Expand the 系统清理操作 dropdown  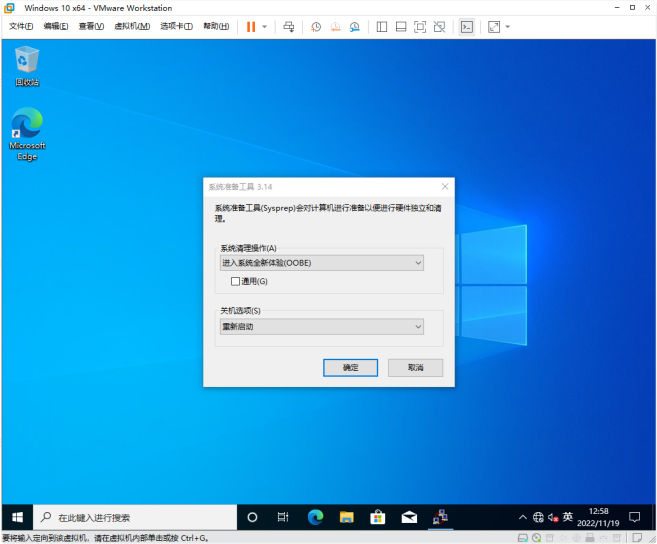(321, 263)
